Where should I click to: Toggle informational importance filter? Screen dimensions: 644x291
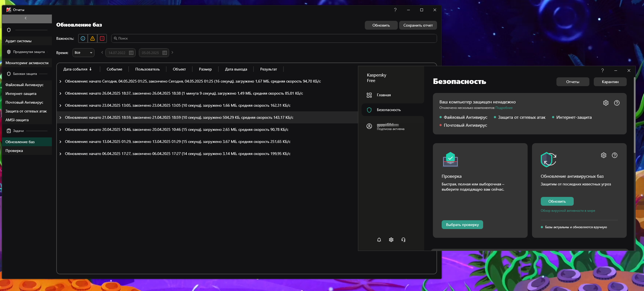83,38
